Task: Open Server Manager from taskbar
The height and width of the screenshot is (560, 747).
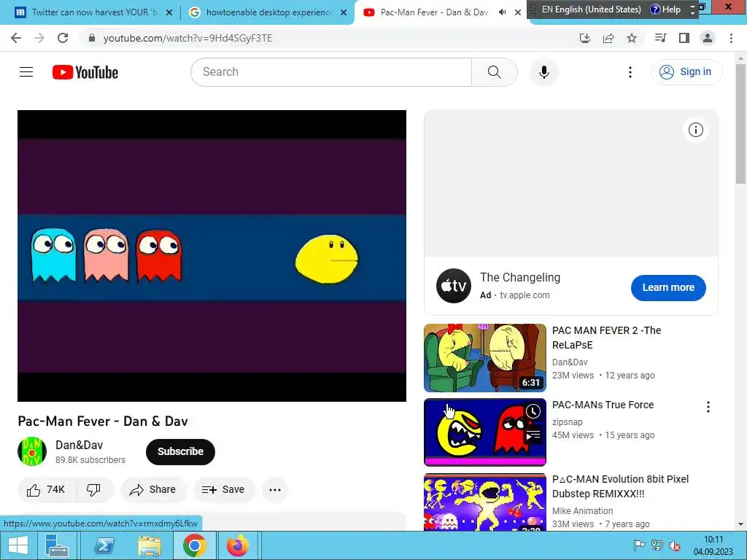Action: click(x=57, y=545)
